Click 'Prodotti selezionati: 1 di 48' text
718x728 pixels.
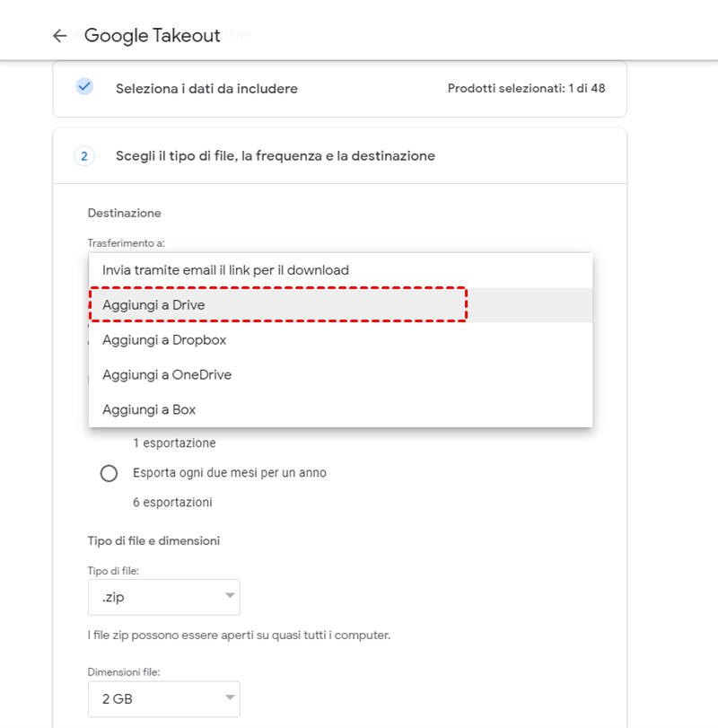pos(526,89)
